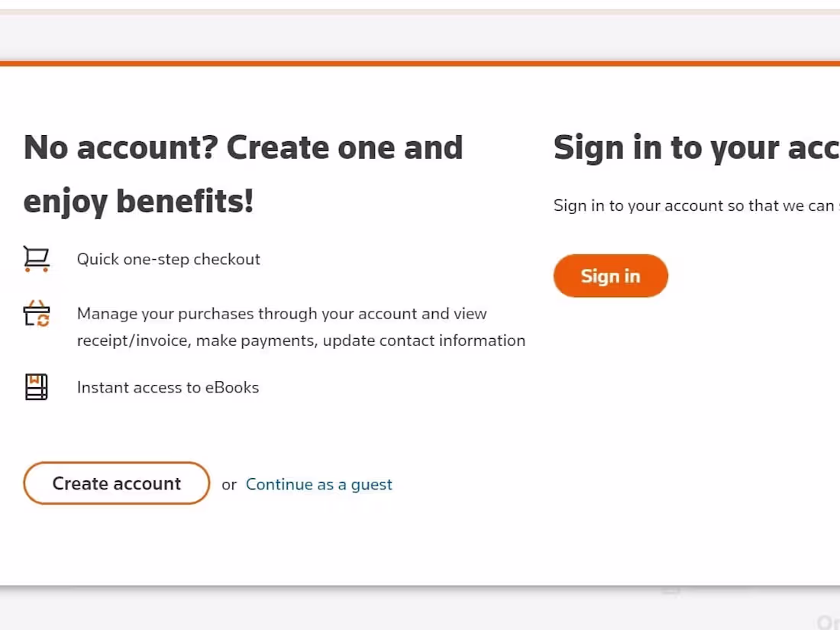This screenshot has width=840, height=630.
Task: Click the icon above the manage purchases icon
Action: coord(36,259)
